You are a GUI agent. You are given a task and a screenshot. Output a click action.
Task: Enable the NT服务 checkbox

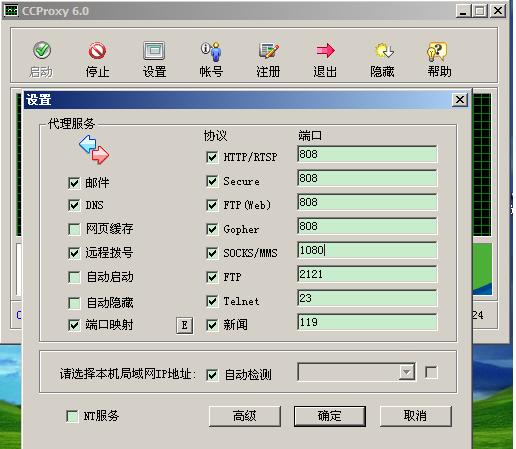click(x=72, y=416)
